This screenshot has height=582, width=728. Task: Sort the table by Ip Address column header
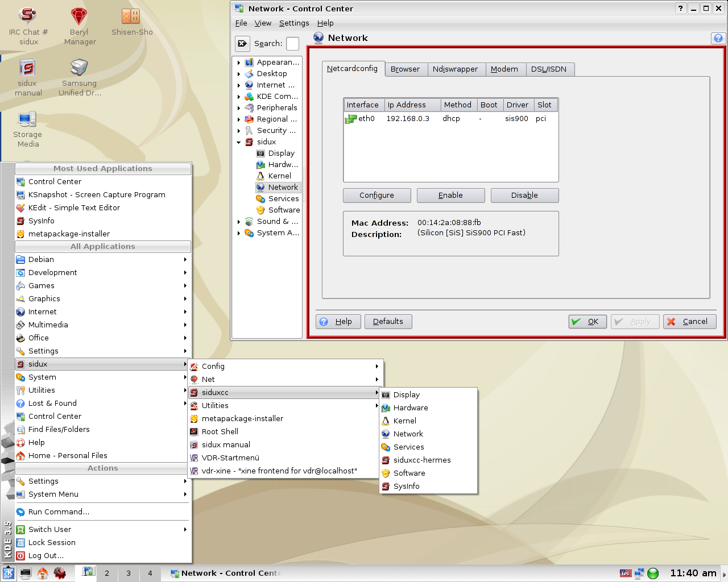point(412,105)
